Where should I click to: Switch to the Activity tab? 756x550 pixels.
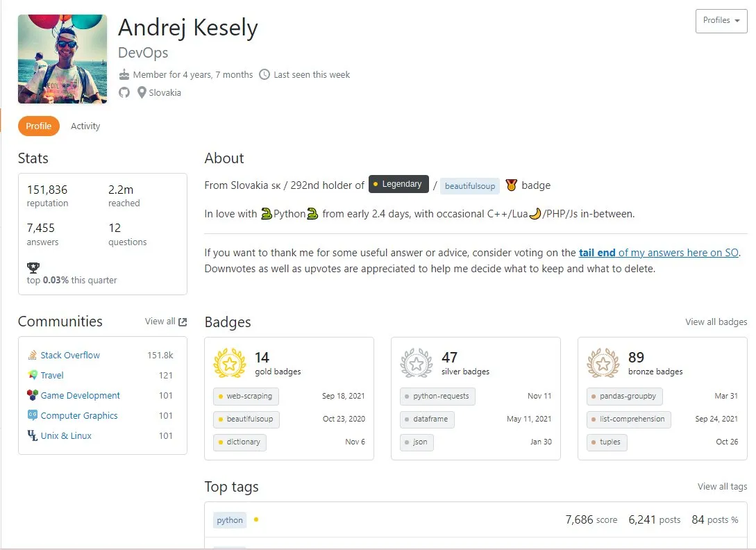tap(85, 126)
